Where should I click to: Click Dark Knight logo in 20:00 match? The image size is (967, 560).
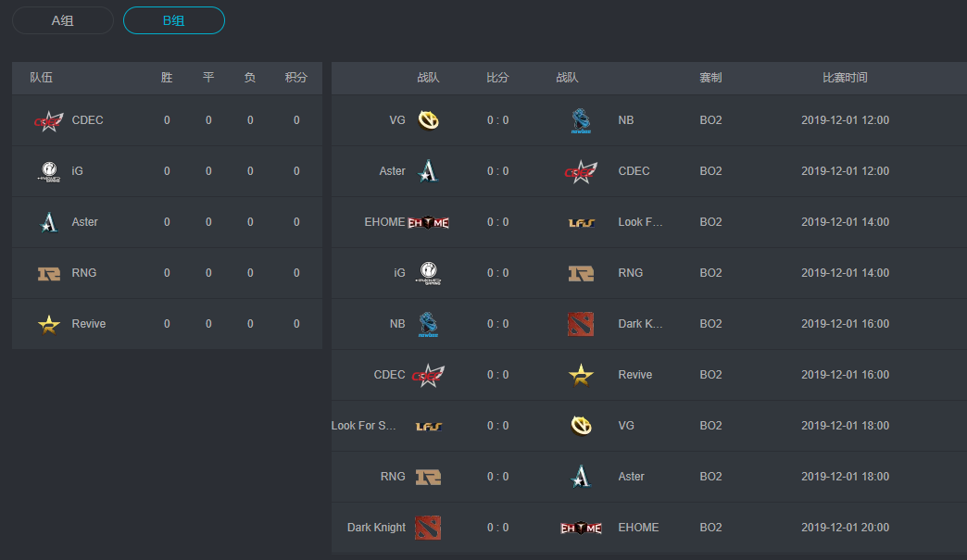(428, 528)
